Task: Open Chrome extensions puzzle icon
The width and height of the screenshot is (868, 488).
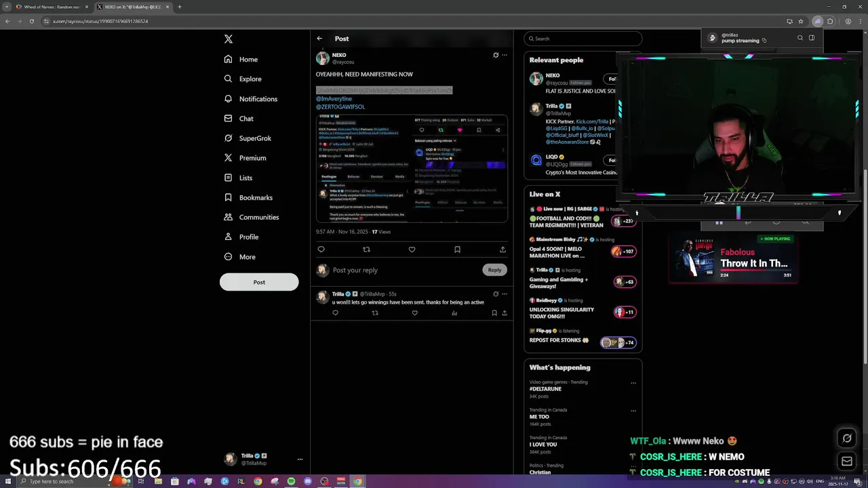Action: pyautogui.click(x=829, y=21)
